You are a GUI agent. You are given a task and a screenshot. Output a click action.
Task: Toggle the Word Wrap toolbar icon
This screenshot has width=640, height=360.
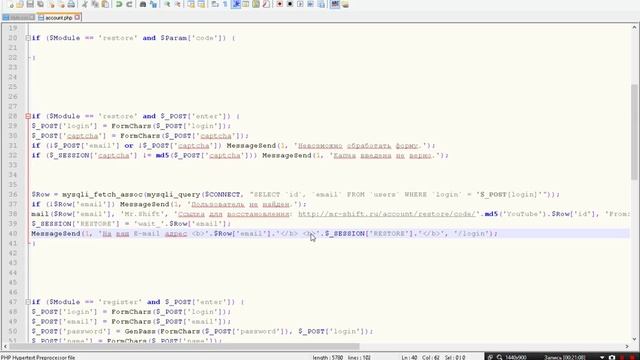tap(215, 4)
